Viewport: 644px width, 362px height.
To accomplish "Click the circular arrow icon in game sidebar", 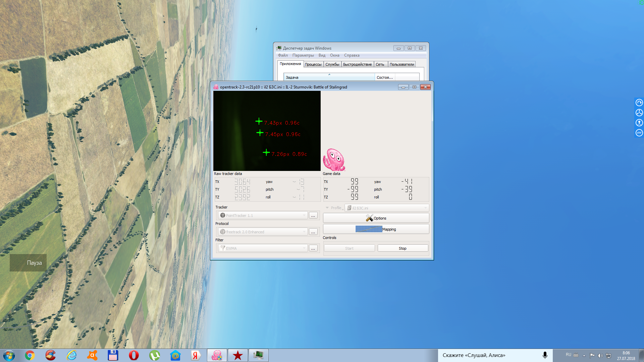I will pyautogui.click(x=639, y=103).
